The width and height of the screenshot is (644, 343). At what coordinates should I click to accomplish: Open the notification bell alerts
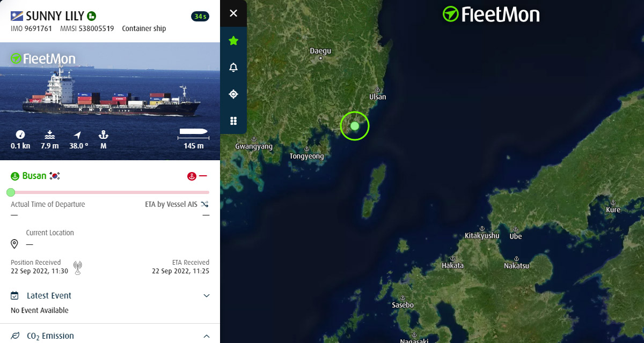(233, 67)
